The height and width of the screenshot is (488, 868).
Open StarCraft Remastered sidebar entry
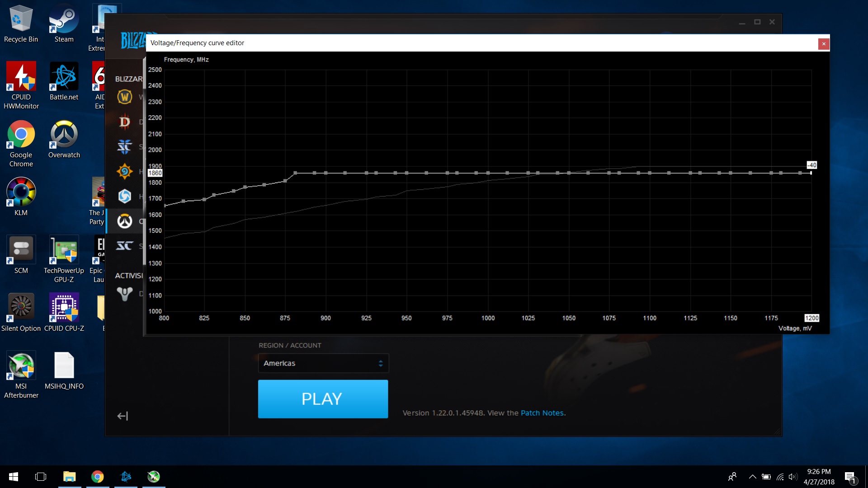(x=125, y=246)
